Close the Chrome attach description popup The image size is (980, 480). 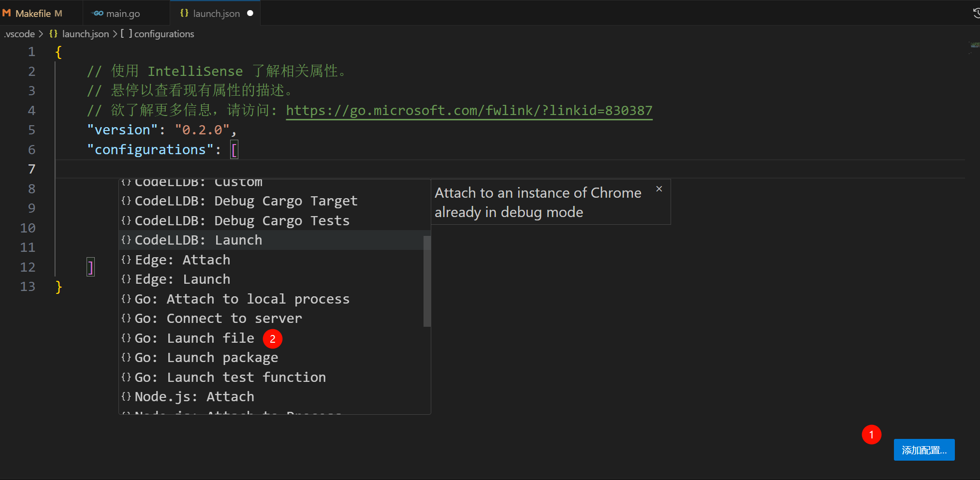tap(659, 189)
